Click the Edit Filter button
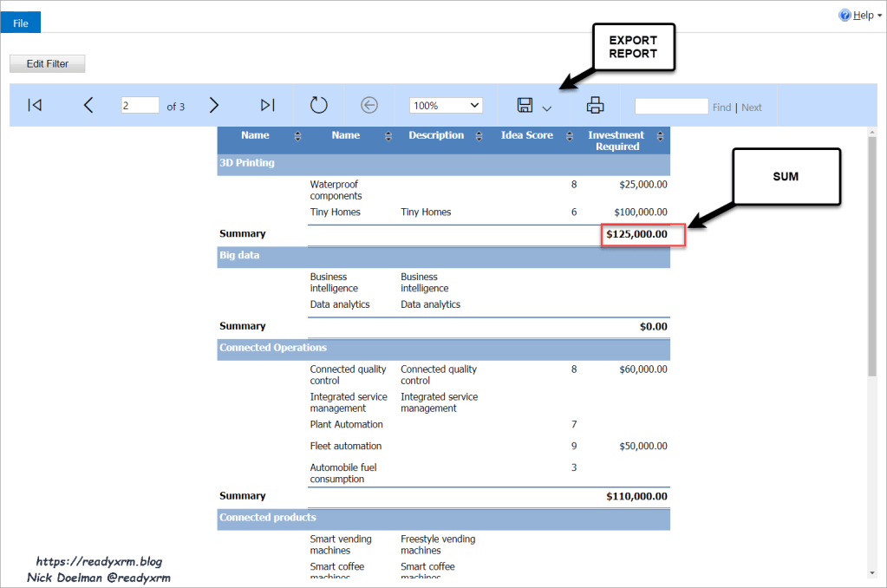This screenshot has width=887, height=588. pos(47,63)
